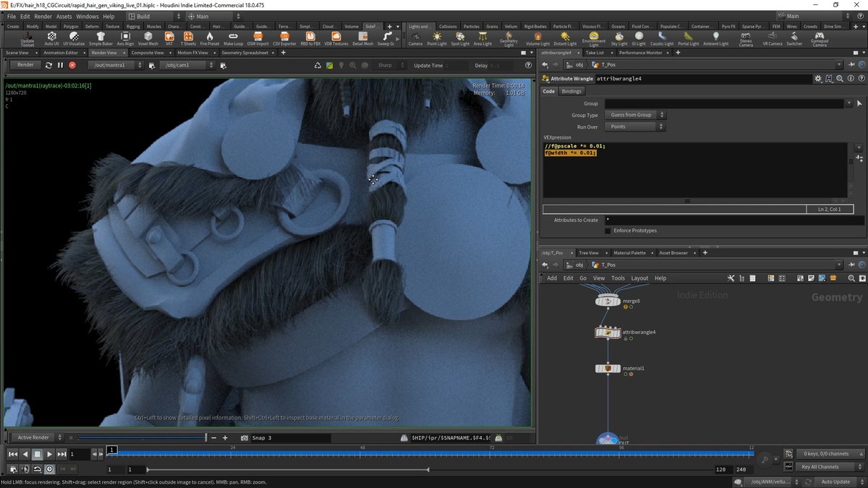This screenshot has width=868, height=488.
Task: Switch to the Material Palette tab
Action: click(630, 253)
